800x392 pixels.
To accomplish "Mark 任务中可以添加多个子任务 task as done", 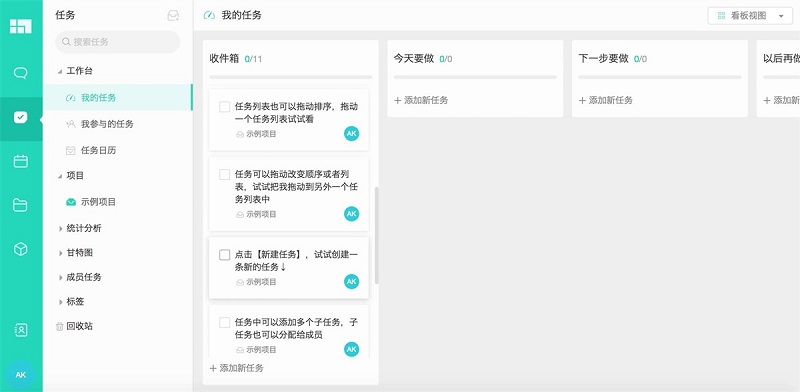I will click(224, 323).
